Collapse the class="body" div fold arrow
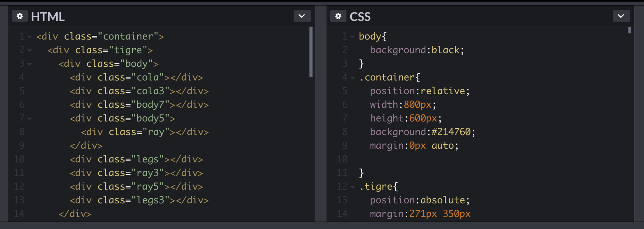 [30, 64]
